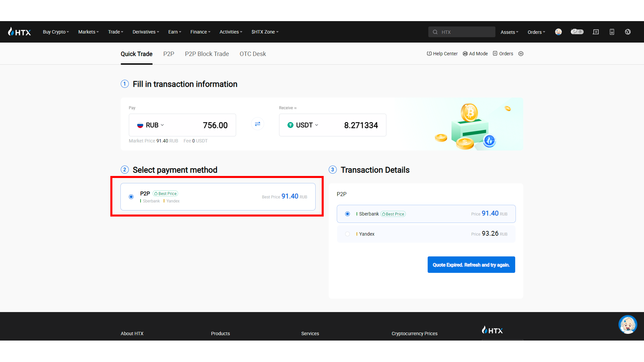This screenshot has height=362, width=644.
Task: Open Help Center
Action: 442,54
